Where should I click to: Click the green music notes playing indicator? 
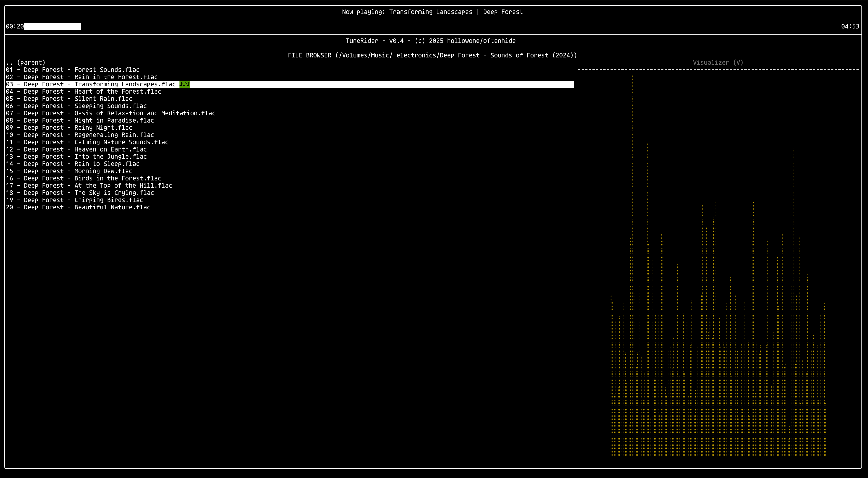185,84
